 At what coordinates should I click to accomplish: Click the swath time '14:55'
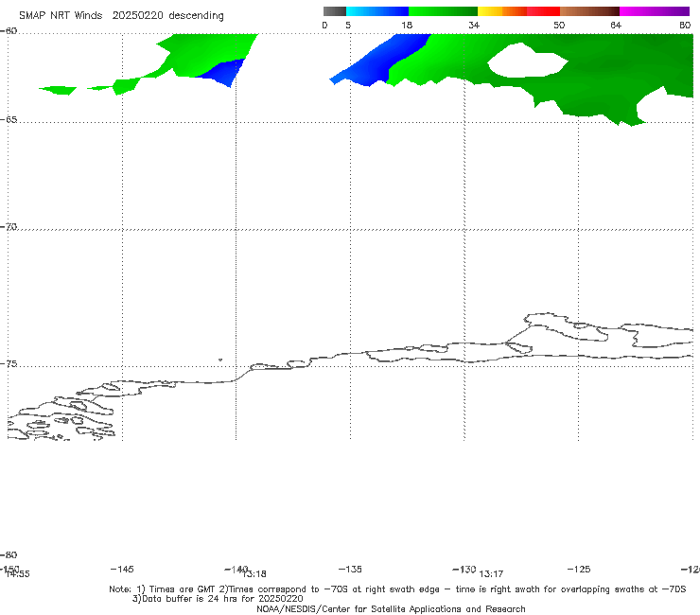point(18,574)
